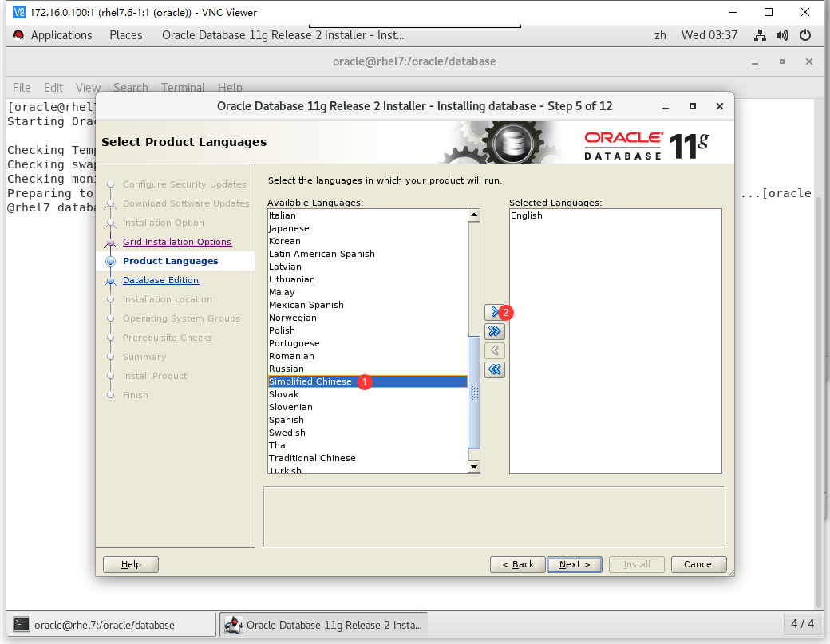
Task: Open the terminal Search menu
Action: 131,87
